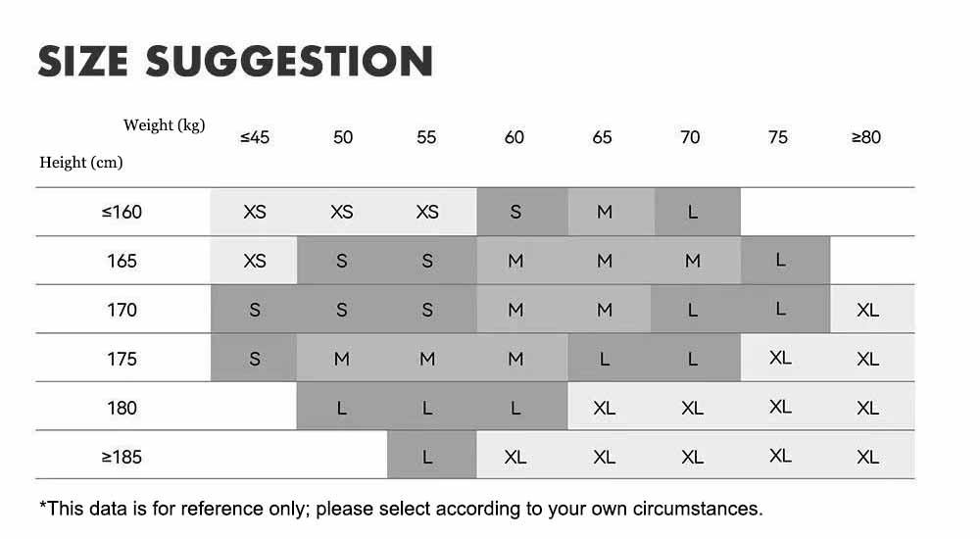Select the XL cell at height 180, weight 65

[x=605, y=408]
